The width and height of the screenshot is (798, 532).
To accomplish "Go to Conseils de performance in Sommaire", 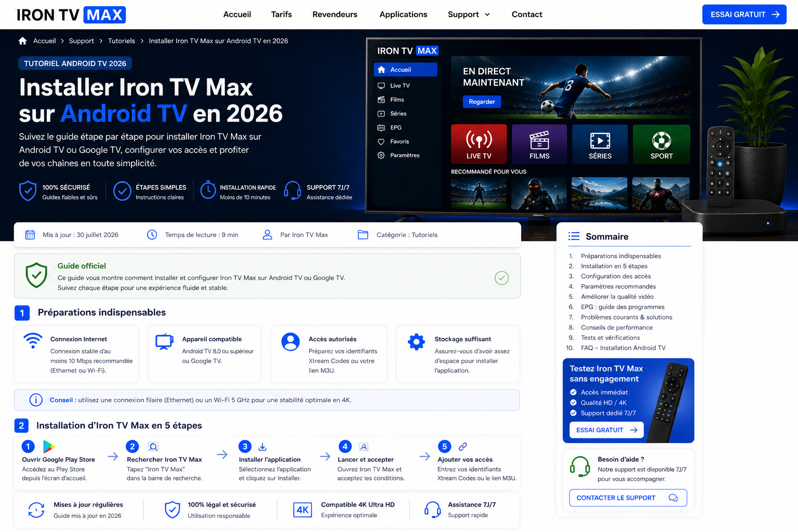I will coord(617,328).
